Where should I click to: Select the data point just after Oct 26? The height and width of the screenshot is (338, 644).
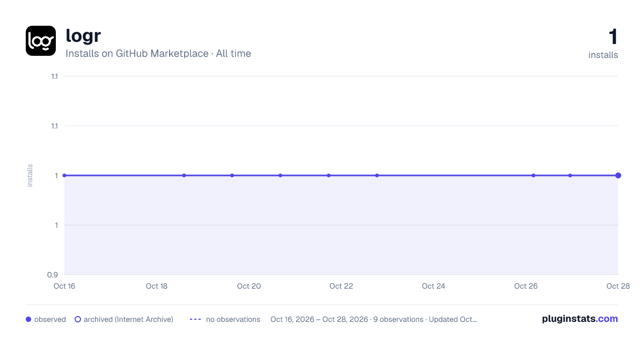click(533, 175)
